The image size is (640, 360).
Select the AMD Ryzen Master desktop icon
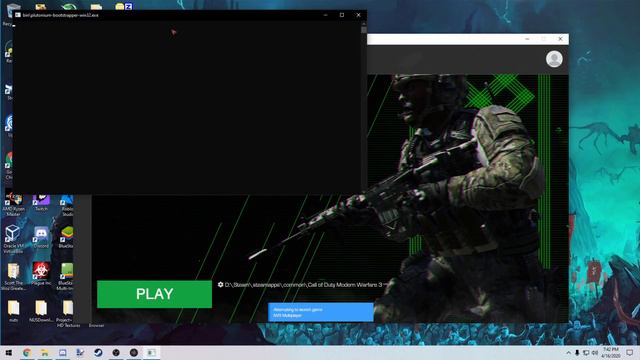coord(13,205)
